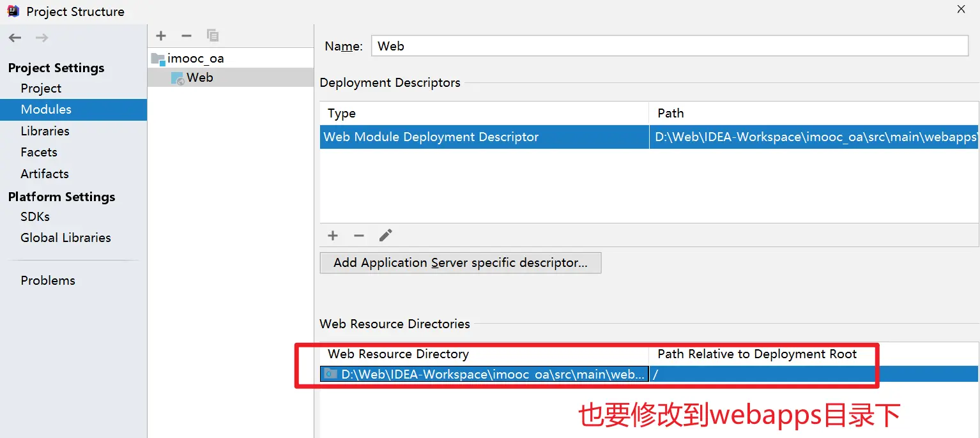
Task: Click the "/" relative path cell
Action: [x=814, y=374]
